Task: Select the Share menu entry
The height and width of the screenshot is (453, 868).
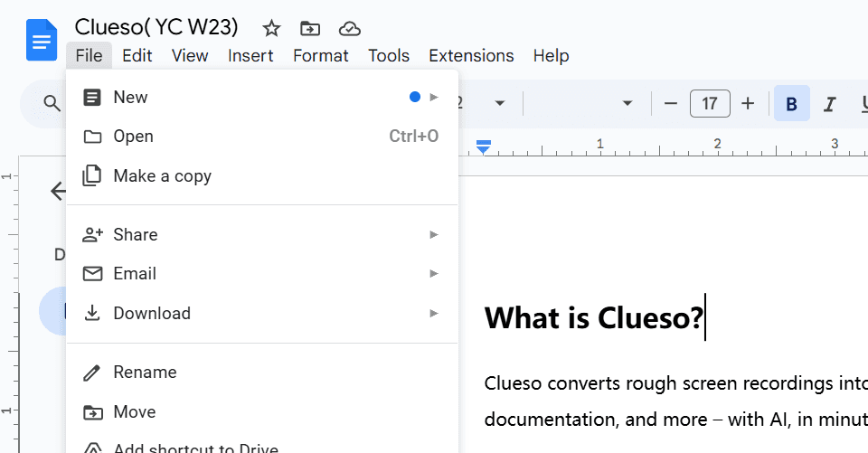Action: point(262,235)
